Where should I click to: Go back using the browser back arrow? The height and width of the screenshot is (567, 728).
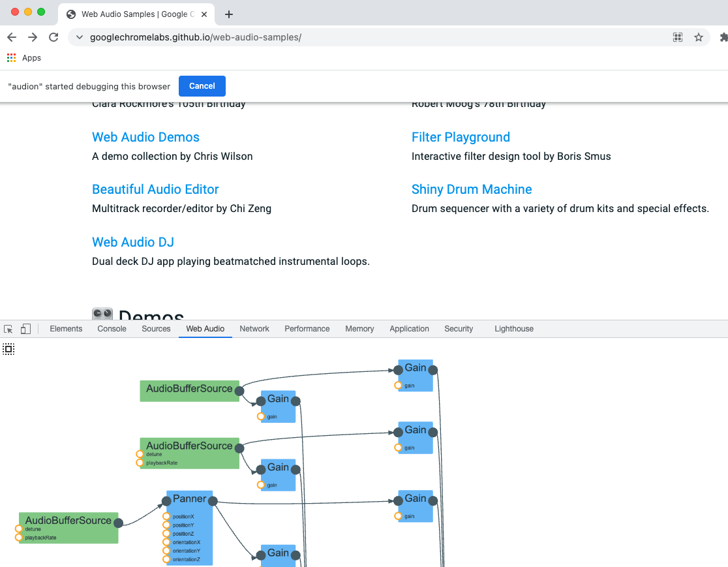12,37
